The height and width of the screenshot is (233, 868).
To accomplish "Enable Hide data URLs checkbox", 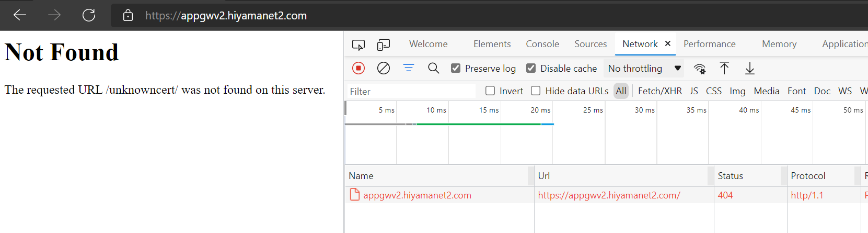I will (536, 91).
